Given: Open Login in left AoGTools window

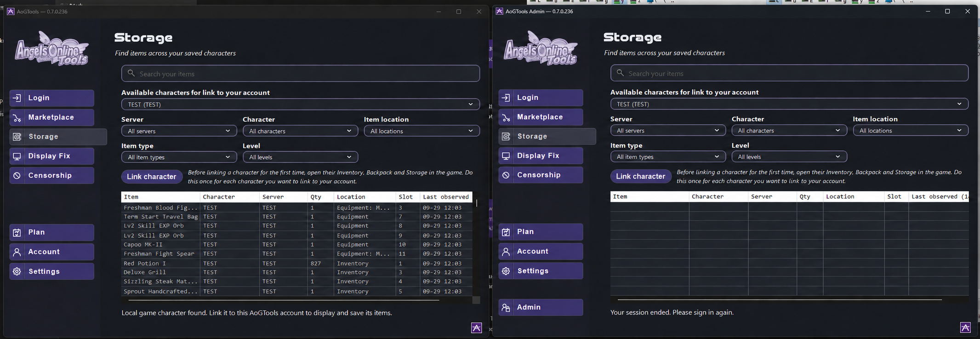Looking at the screenshot, I should 52,98.
